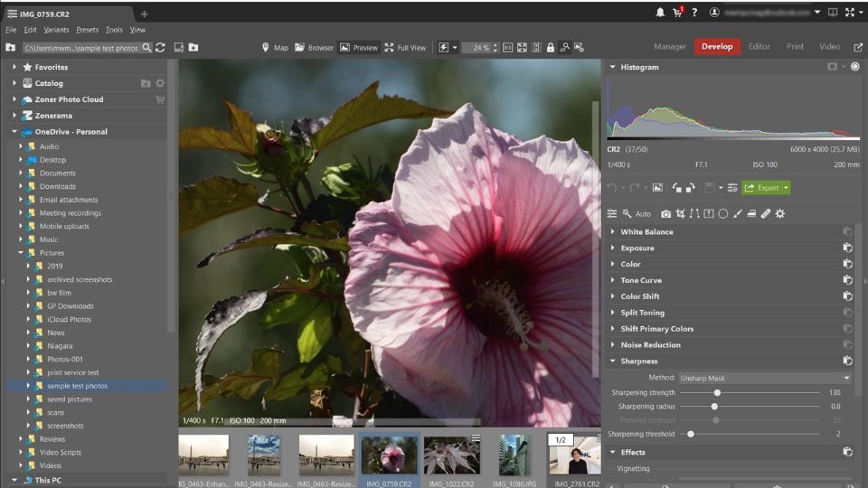The image size is (868, 488).
Task: Click the user account icon
Action: point(714,12)
